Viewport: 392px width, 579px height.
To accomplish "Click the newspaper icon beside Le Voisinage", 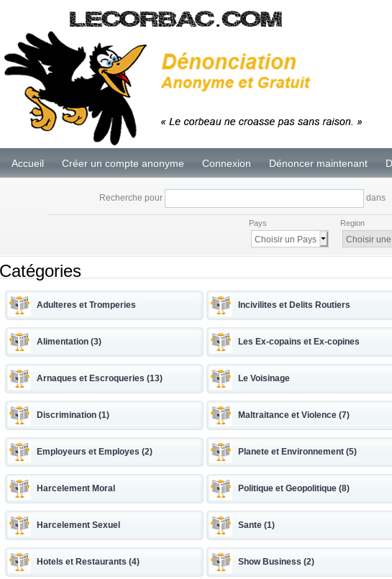I will 221,378.
